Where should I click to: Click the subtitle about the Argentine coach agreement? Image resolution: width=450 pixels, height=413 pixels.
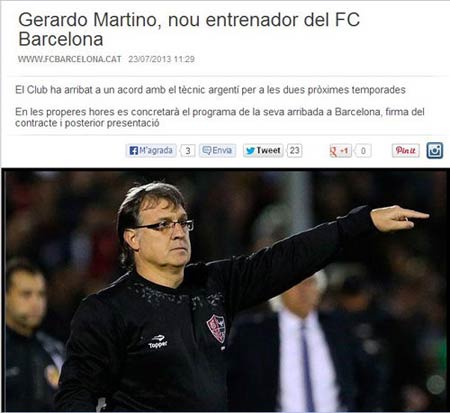(210, 90)
